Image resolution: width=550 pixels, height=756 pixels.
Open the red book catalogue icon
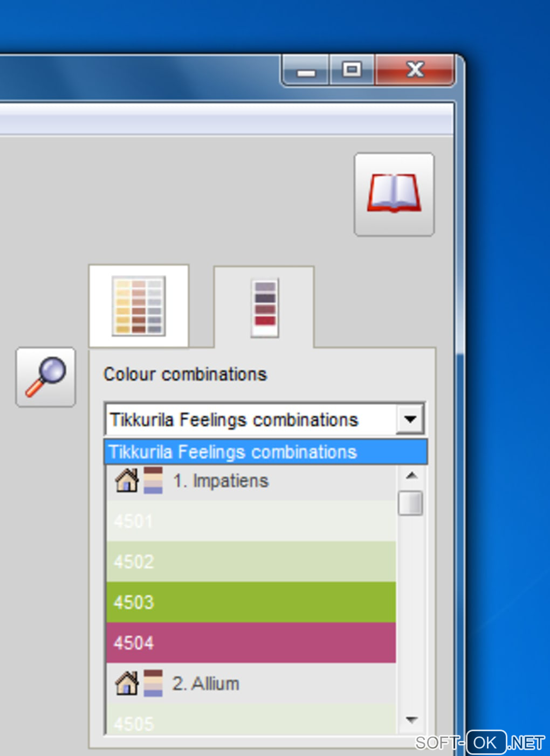[394, 195]
